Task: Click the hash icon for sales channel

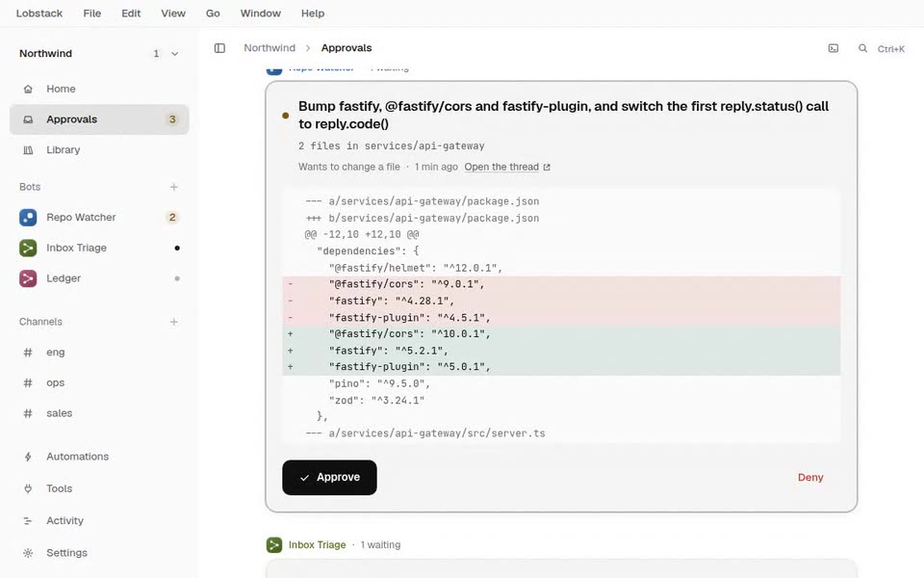Action: pos(28,413)
